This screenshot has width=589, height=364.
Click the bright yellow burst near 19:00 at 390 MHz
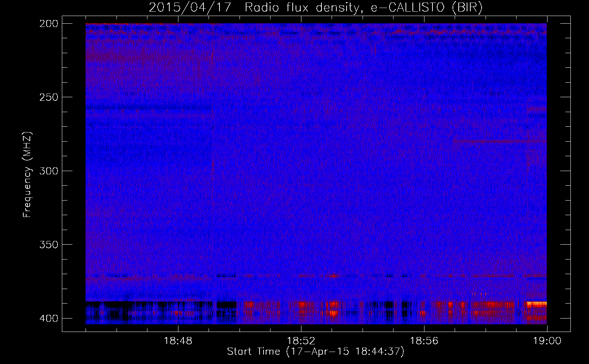[536, 304]
